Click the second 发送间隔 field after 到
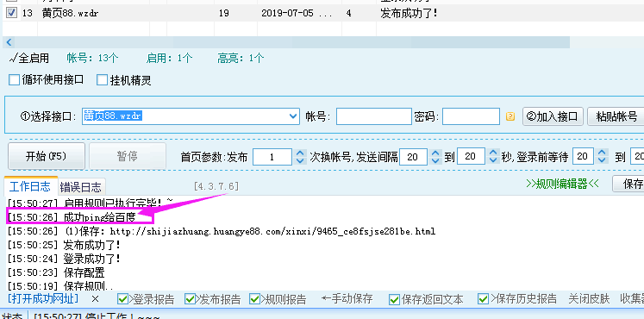 pos(471,156)
